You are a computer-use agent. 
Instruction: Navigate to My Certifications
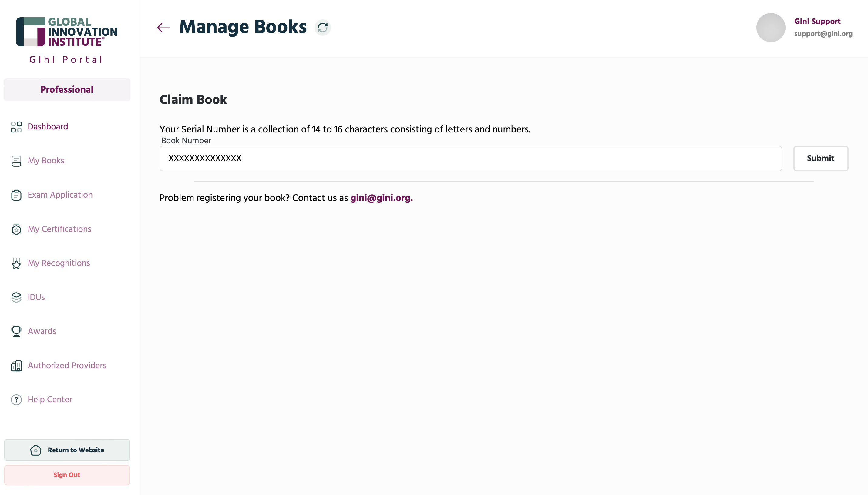pos(59,229)
